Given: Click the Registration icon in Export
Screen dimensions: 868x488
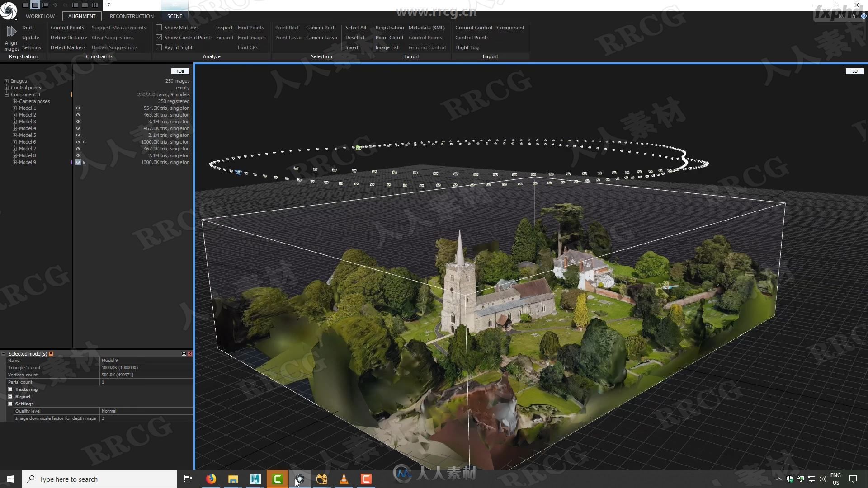Looking at the screenshot, I should coord(390,28).
